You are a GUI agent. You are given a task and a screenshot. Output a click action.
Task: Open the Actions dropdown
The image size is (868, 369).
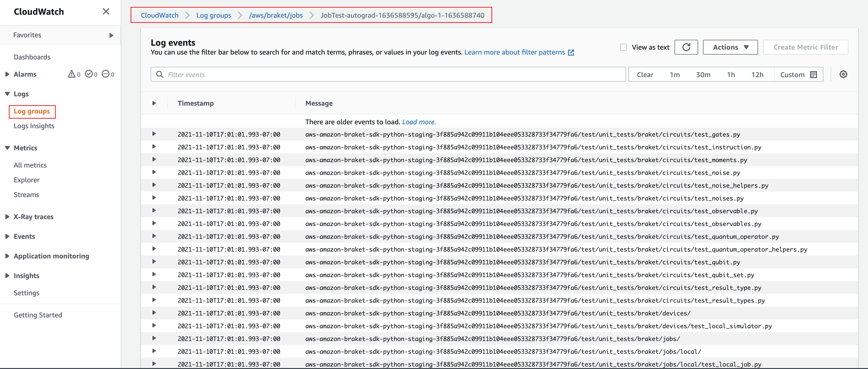click(x=730, y=47)
